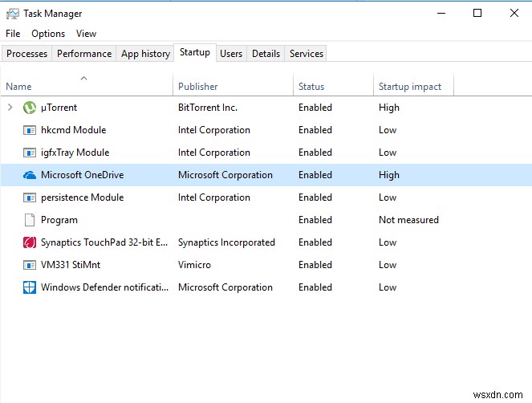Click the VM331 StiMnt icon
532x403 pixels.
30,265
